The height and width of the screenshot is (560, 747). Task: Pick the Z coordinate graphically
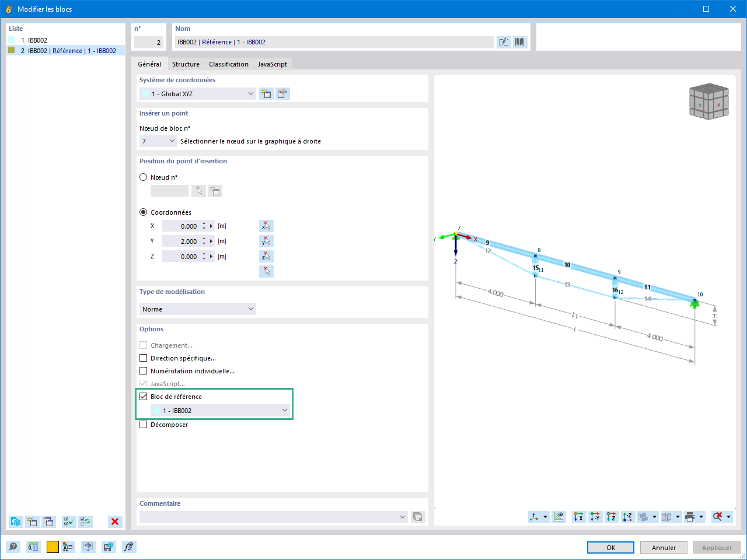(266, 257)
